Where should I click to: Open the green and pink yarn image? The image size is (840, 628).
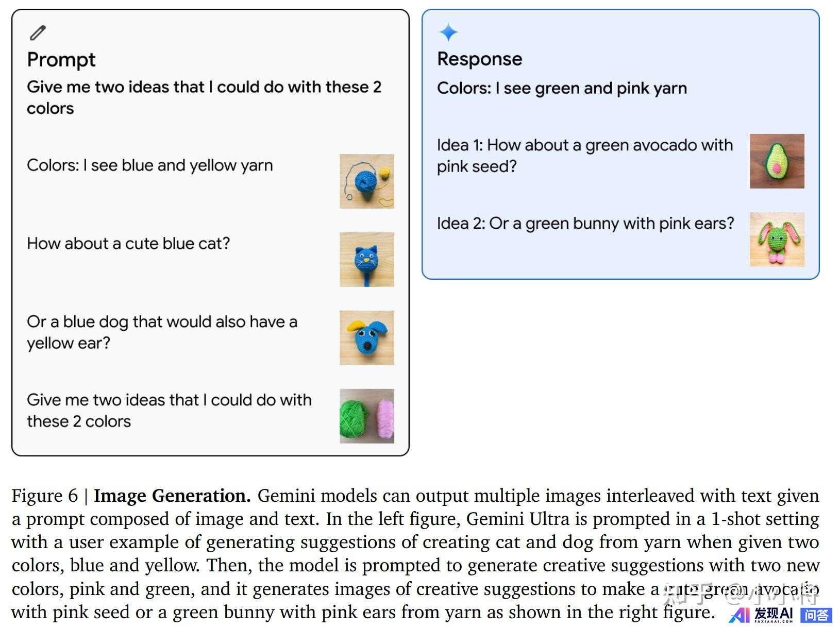(366, 416)
